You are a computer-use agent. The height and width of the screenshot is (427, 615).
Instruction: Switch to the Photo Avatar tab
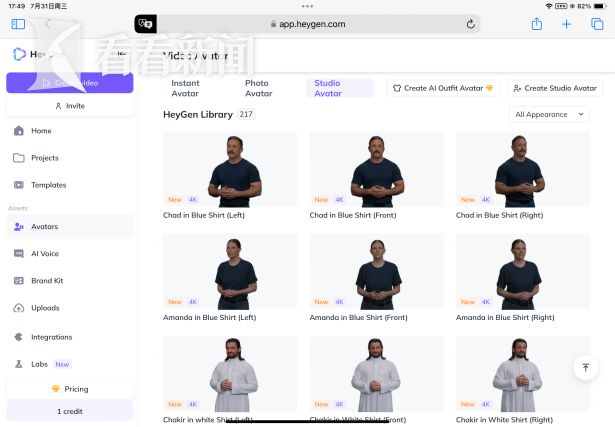pyautogui.click(x=259, y=88)
